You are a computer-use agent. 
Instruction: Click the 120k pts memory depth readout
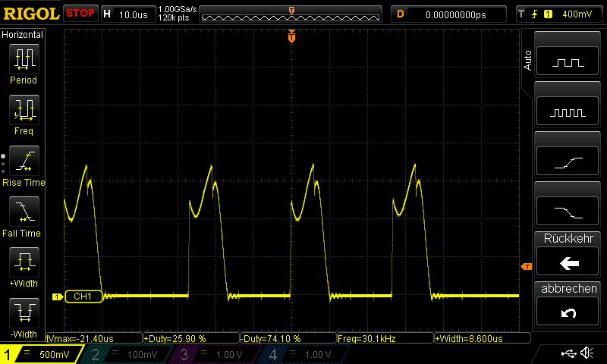click(x=173, y=17)
